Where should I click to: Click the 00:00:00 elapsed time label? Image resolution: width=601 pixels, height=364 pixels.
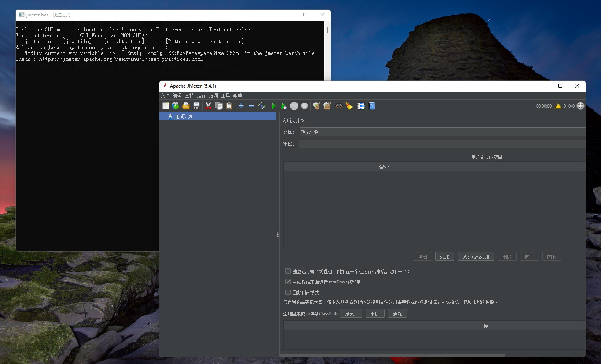[544, 106]
